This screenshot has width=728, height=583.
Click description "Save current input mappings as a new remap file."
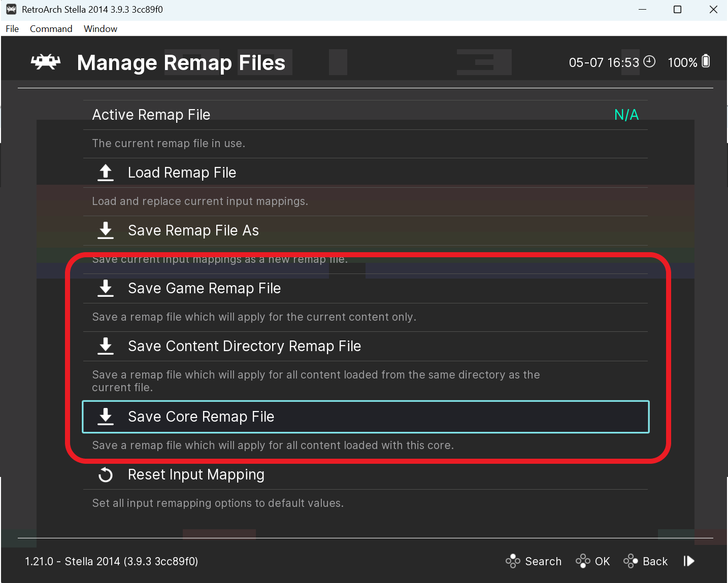pyautogui.click(x=220, y=259)
